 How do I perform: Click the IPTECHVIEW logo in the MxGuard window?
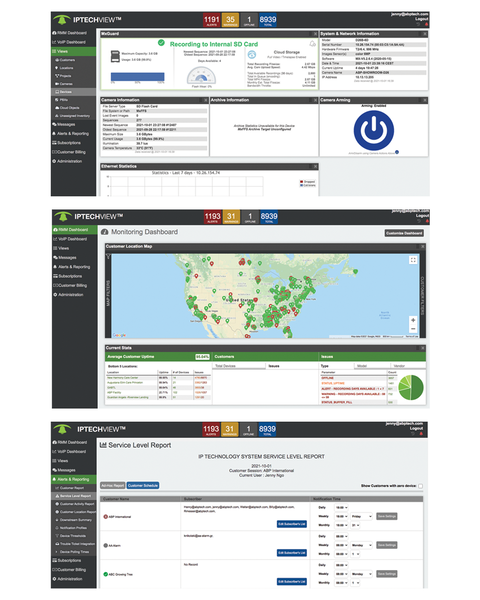[x=87, y=20]
